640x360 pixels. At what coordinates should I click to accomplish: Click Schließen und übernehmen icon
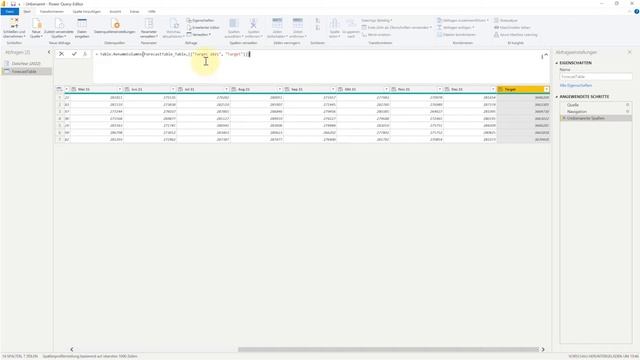point(14,23)
